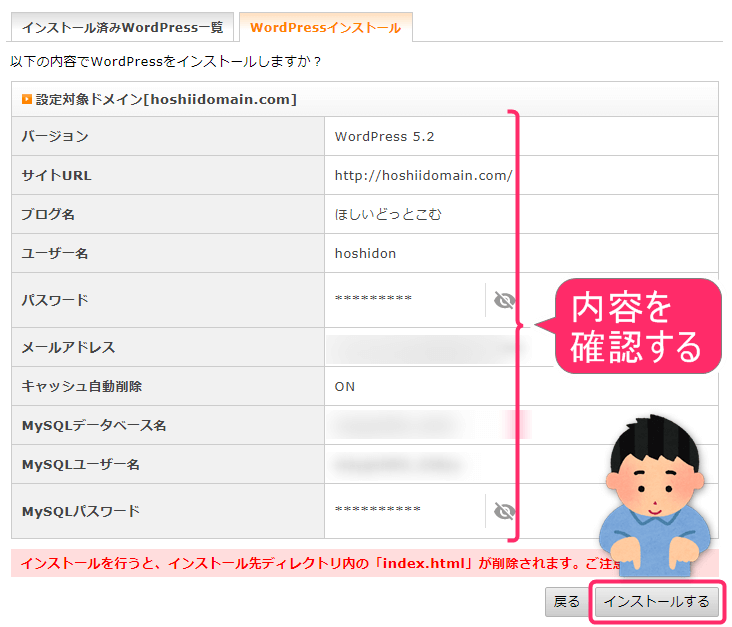732x627 pixels.
Task: Select the WordPressインストール tab
Action: point(325,28)
